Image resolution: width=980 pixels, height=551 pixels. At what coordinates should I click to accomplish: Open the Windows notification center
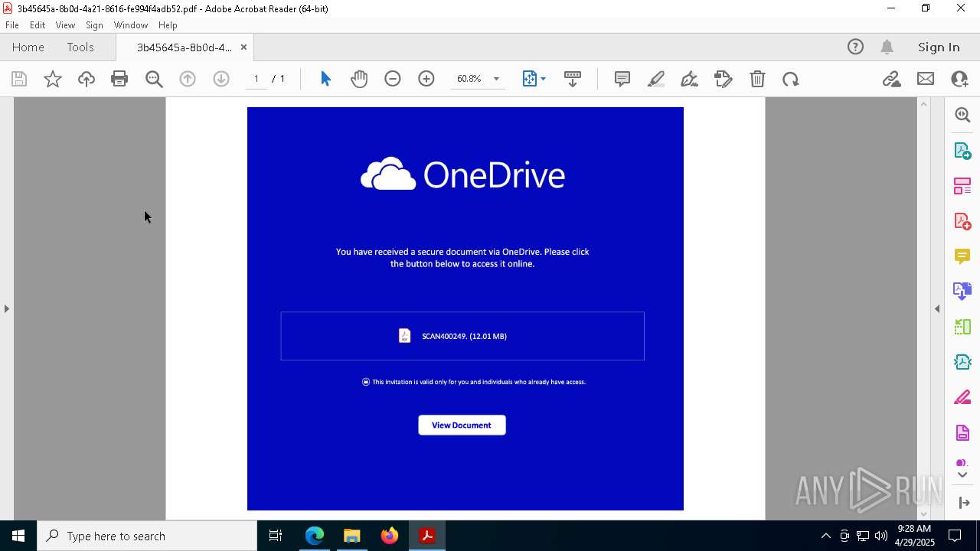pos(955,536)
